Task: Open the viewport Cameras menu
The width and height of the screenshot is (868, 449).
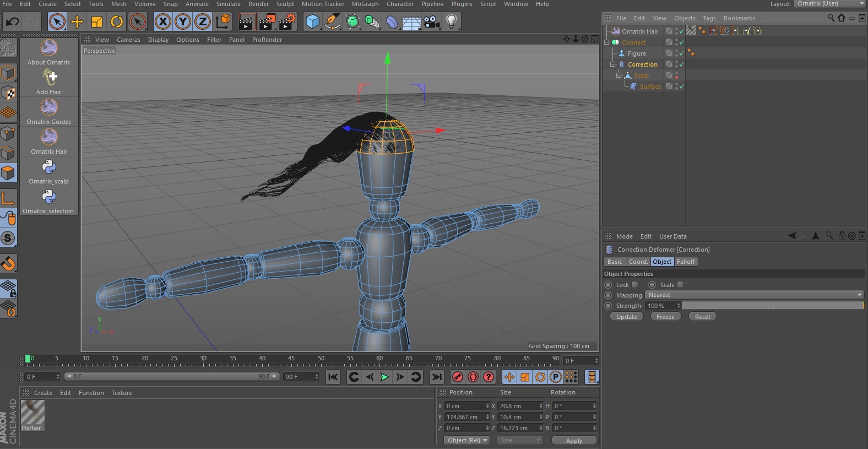Action: point(128,40)
